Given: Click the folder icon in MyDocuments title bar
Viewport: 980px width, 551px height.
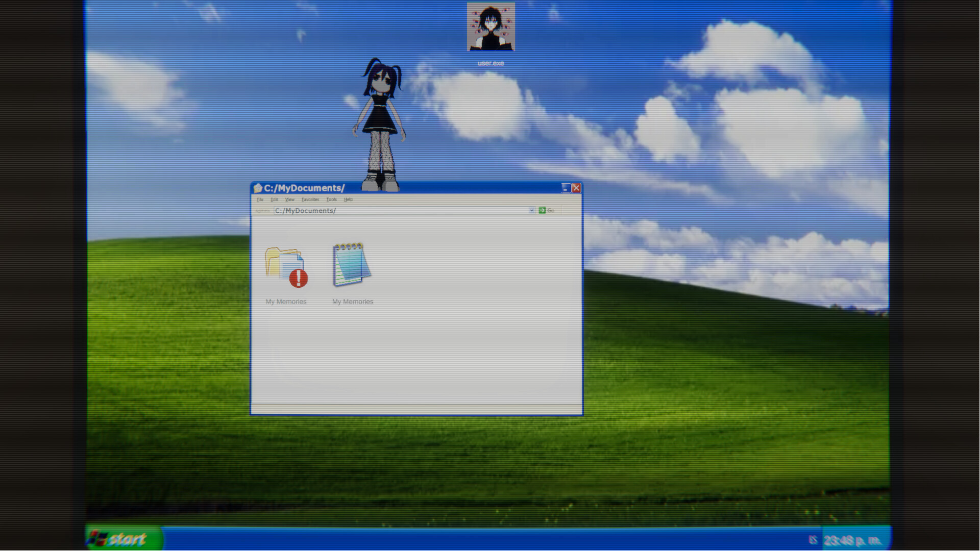Looking at the screenshot, I should point(258,188).
